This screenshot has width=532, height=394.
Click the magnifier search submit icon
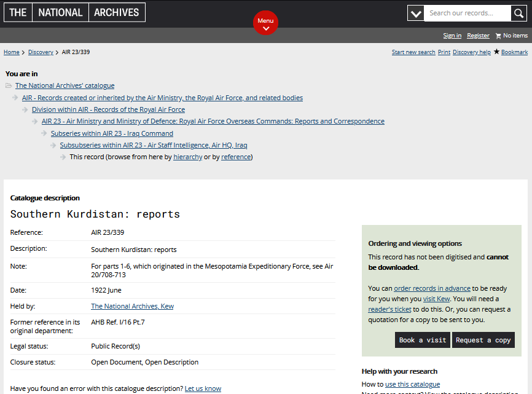point(518,14)
